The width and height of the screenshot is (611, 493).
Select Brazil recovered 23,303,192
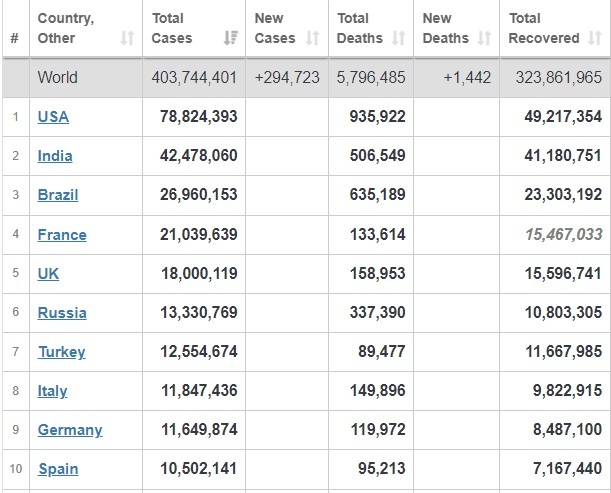click(563, 194)
